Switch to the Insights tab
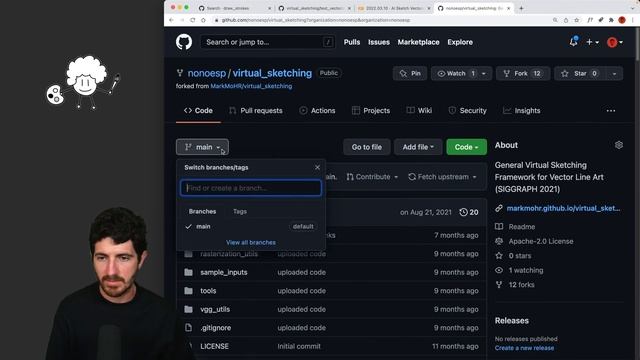The image size is (640, 360). (x=522, y=111)
